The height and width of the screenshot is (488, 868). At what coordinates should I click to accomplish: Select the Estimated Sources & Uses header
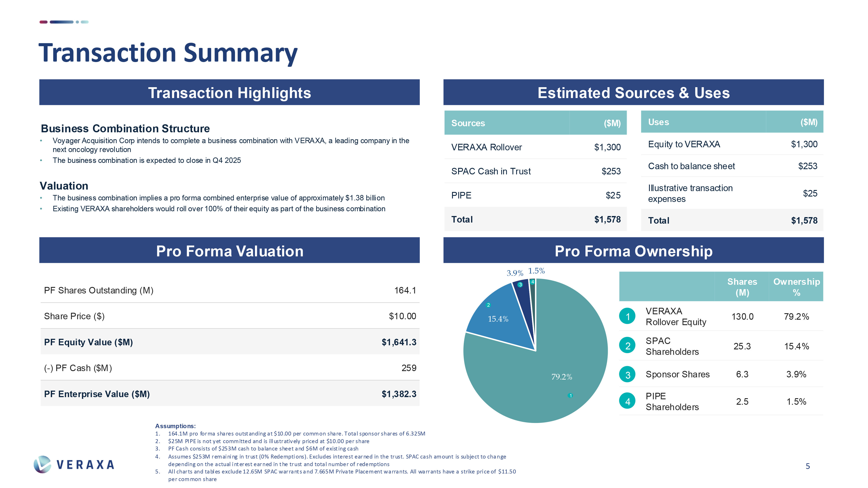point(633,93)
